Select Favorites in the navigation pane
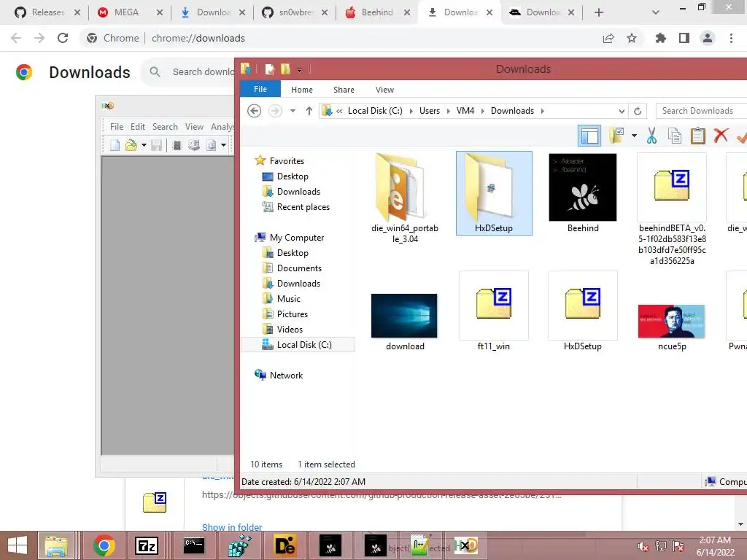Viewport: 747px width, 560px height. (286, 161)
